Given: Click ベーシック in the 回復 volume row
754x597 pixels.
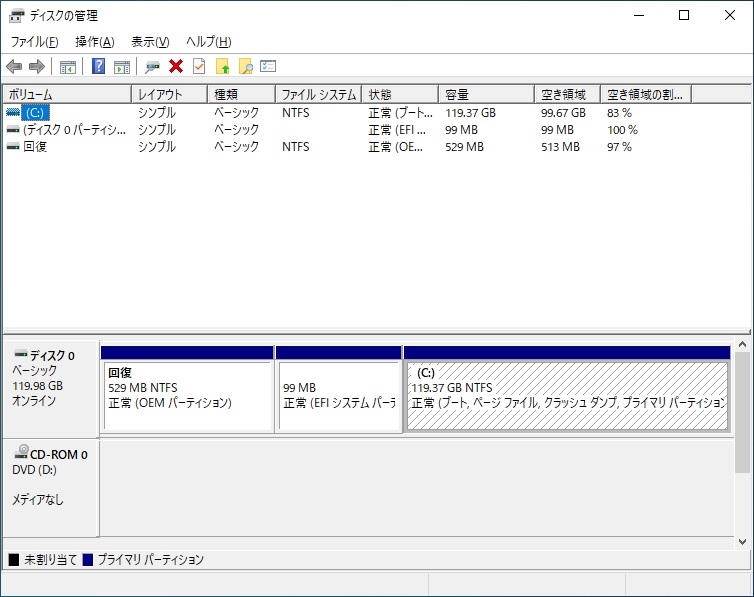Looking at the screenshot, I should (237, 146).
